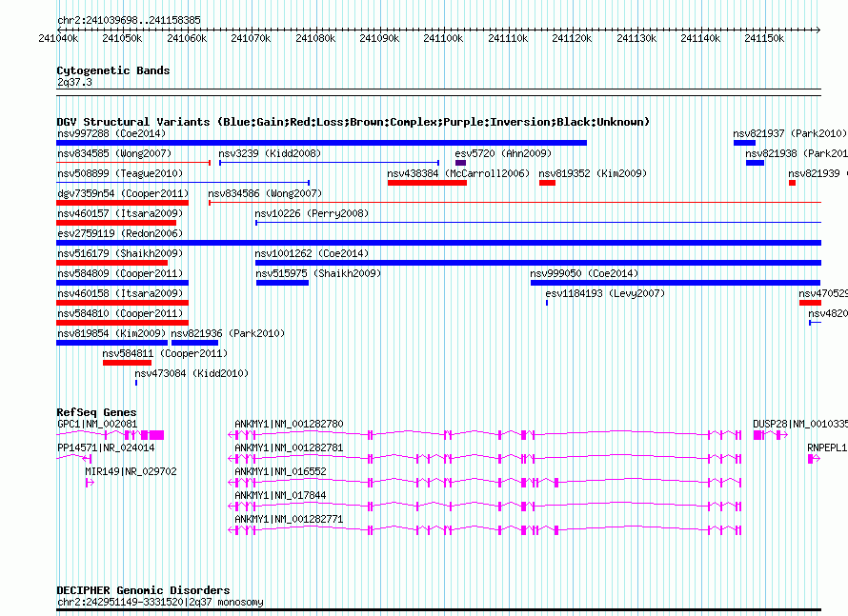Image resolution: width=848 pixels, height=616 pixels.
Task: Select the RefSeq Genes track heading
Action: [x=96, y=412]
